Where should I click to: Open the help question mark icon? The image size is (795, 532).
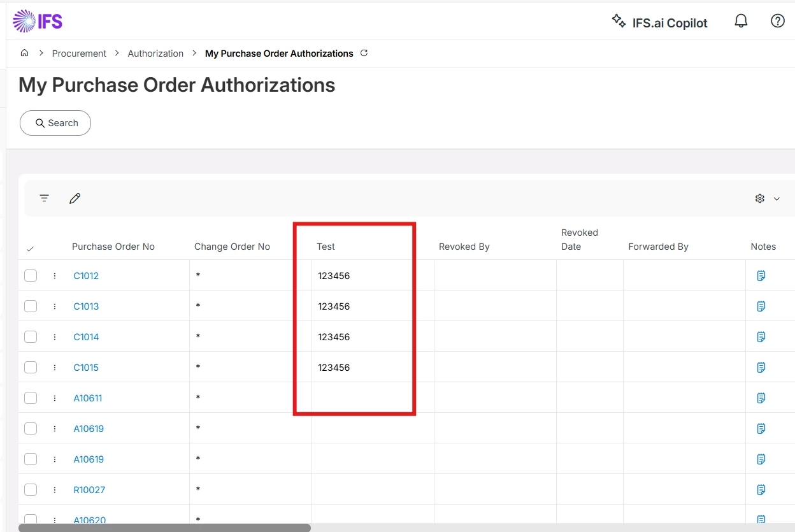click(x=778, y=21)
